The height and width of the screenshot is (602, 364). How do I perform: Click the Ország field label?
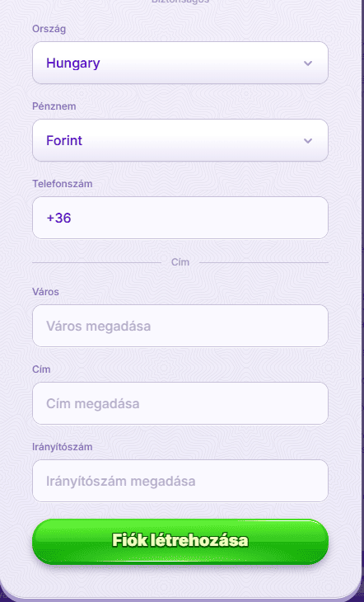[x=49, y=29]
